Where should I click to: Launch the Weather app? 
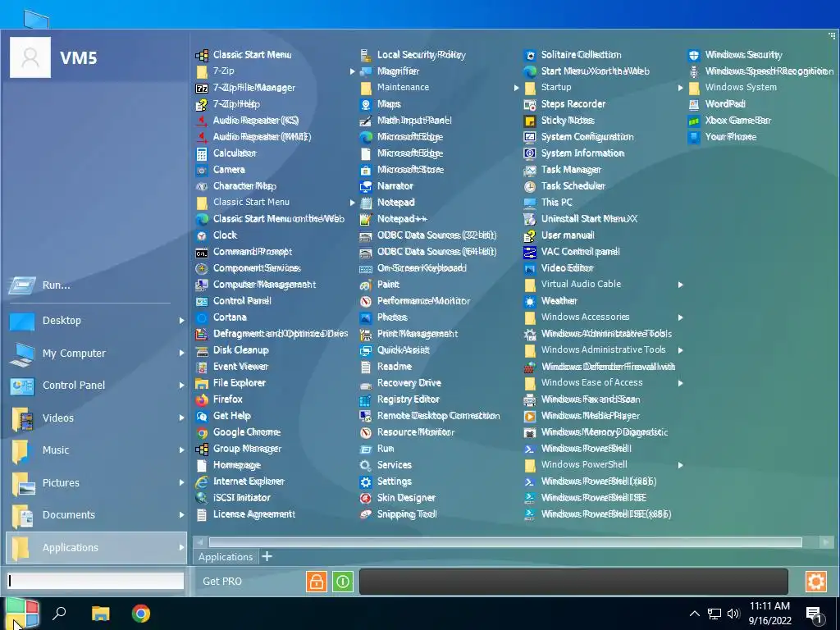(x=550, y=301)
